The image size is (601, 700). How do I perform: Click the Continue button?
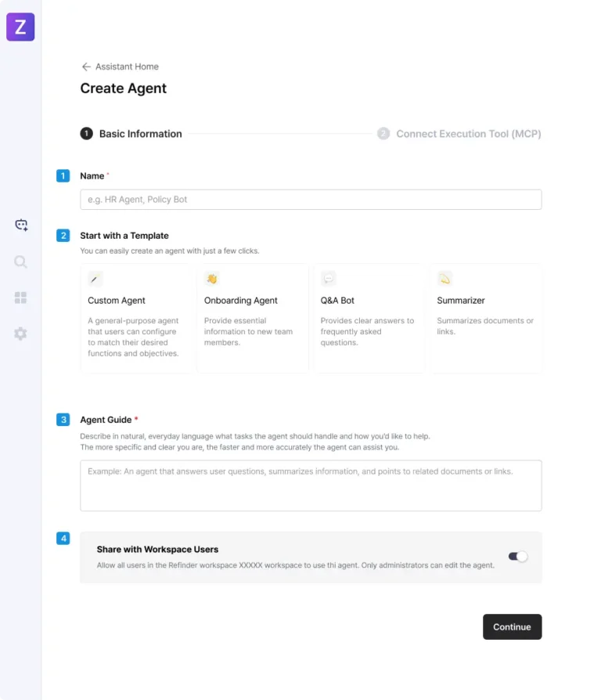click(513, 626)
